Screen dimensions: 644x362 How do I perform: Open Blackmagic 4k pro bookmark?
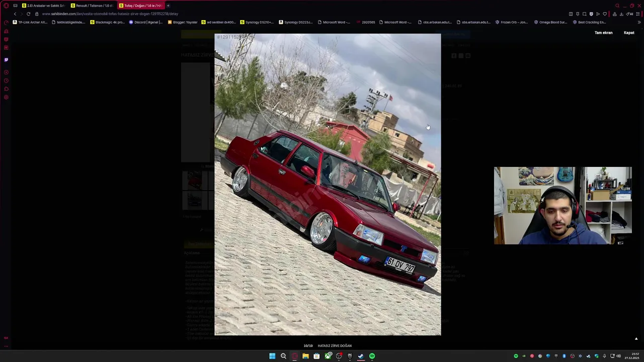tap(107, 22)
